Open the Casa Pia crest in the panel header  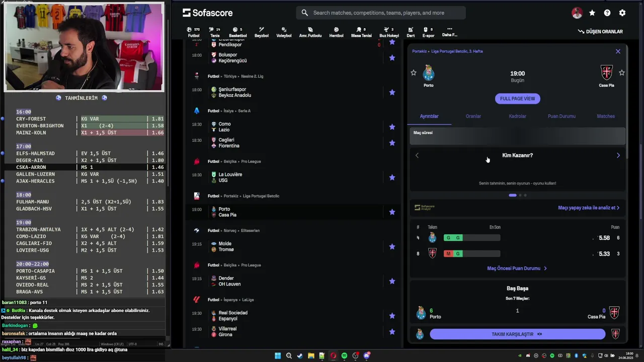coord(607,73)
